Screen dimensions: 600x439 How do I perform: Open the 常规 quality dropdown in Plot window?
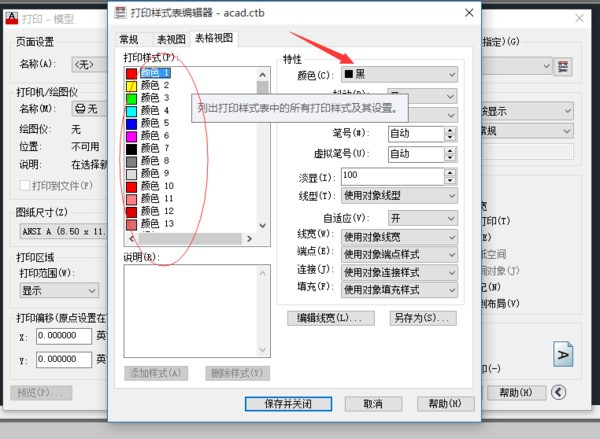click(x=527, y=131)
